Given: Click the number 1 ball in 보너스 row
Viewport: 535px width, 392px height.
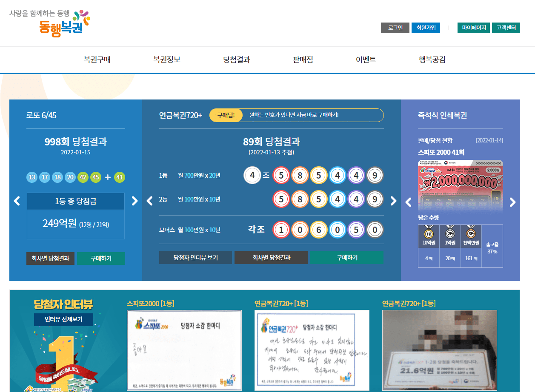Looking at the screenshot, I should coord(281,230).
